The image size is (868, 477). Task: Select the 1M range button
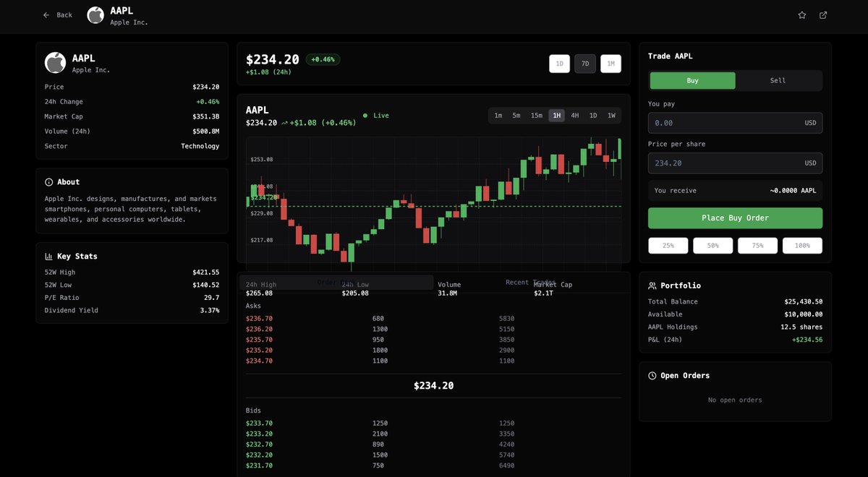(x=610, y=64)
